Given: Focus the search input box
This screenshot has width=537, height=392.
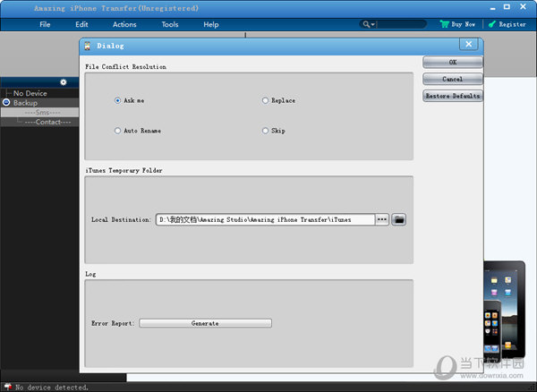Looking at the screenshot, I should coord(401,24).
